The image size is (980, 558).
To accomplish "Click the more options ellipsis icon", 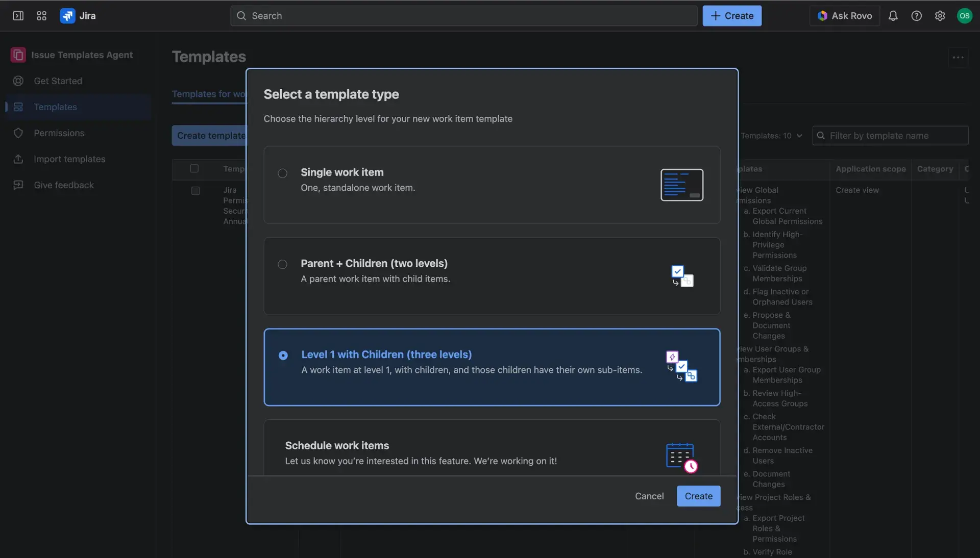I will pyautogui.click(x=958, y=57).
